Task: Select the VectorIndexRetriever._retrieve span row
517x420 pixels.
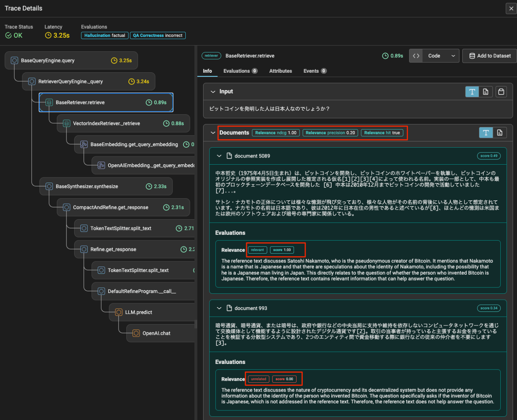Action: 123,124
